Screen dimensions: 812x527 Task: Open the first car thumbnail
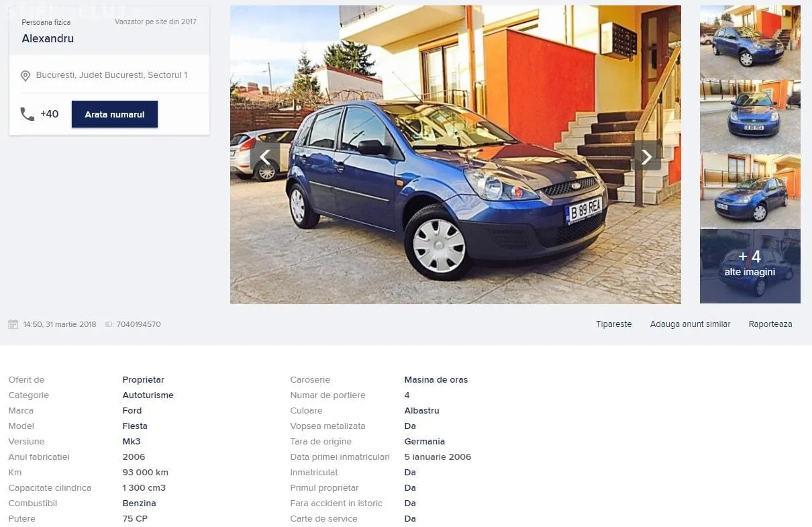coord(750,42)
